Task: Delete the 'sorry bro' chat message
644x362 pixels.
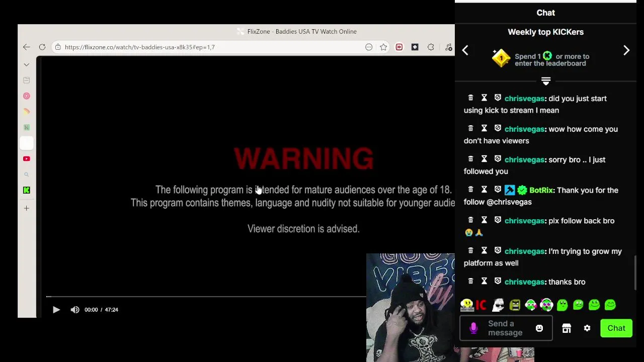Action: (x=470, y=159)
